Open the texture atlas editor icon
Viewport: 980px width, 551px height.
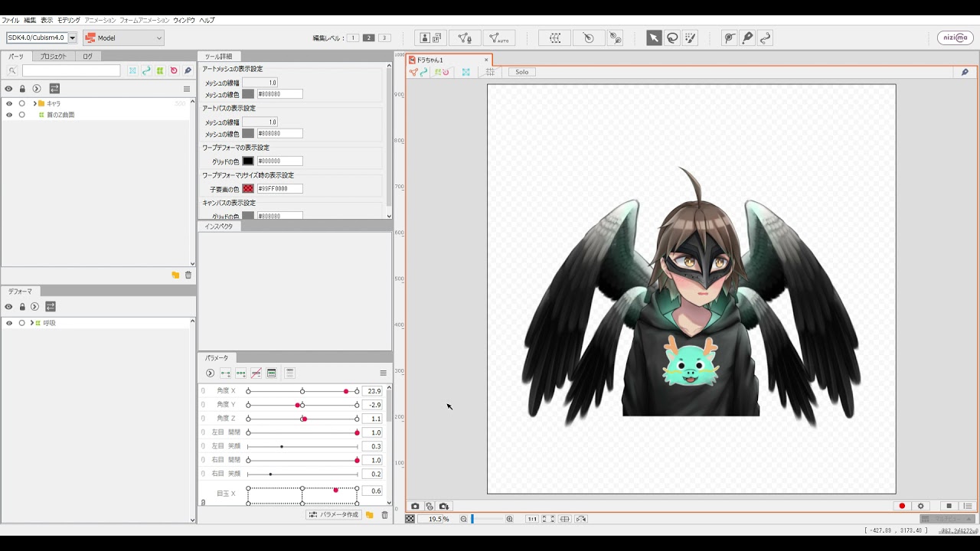point(430,37)
